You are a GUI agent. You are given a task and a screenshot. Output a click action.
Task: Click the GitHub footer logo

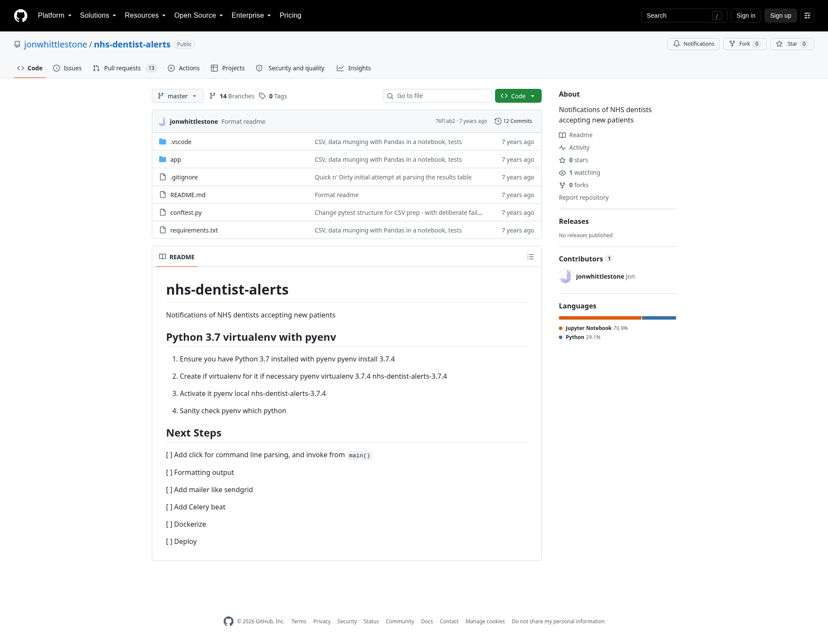pyautogui.click(x=229, y=621)
